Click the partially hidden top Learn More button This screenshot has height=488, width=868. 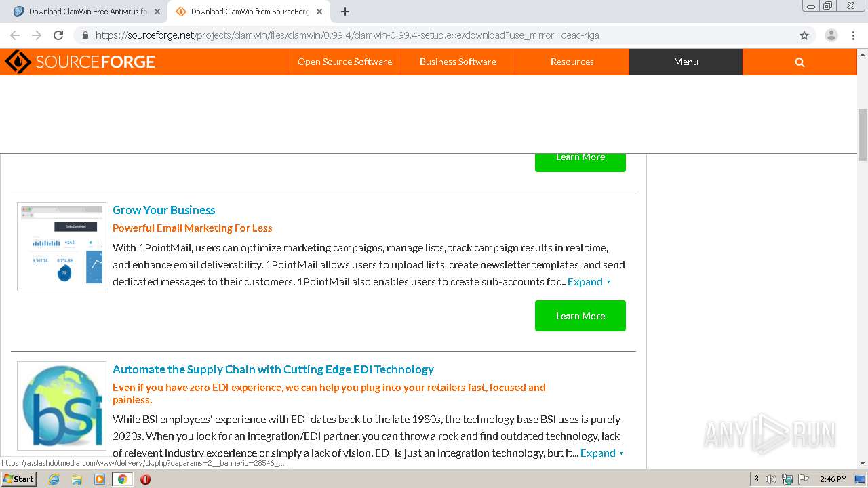580,162
